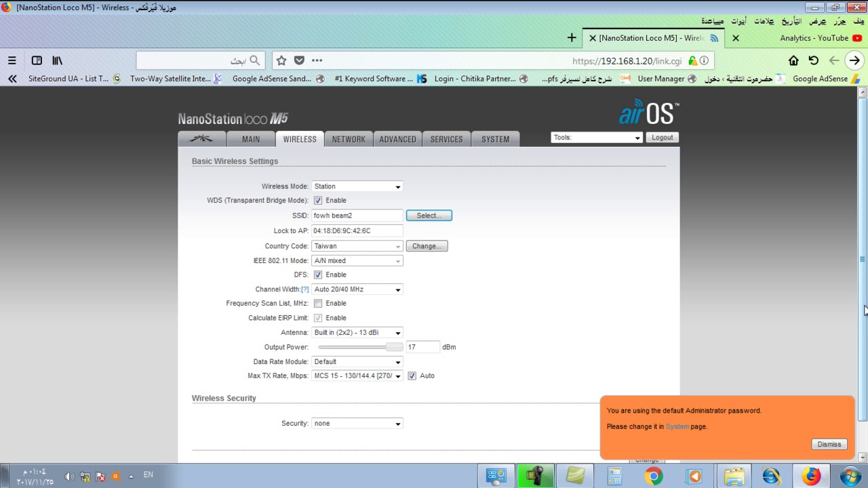Click the Lock to AP field
This screenshot has height=488, width=868.
point(357,231)
